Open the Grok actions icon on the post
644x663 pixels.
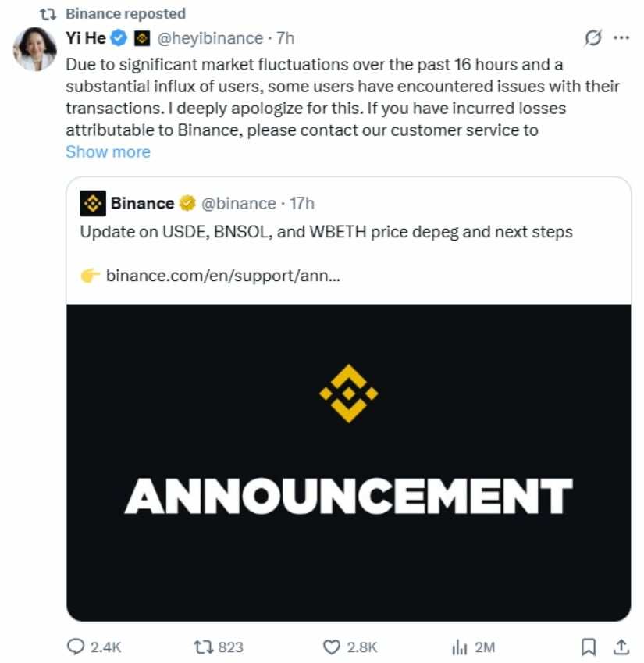tap(593, 37)
